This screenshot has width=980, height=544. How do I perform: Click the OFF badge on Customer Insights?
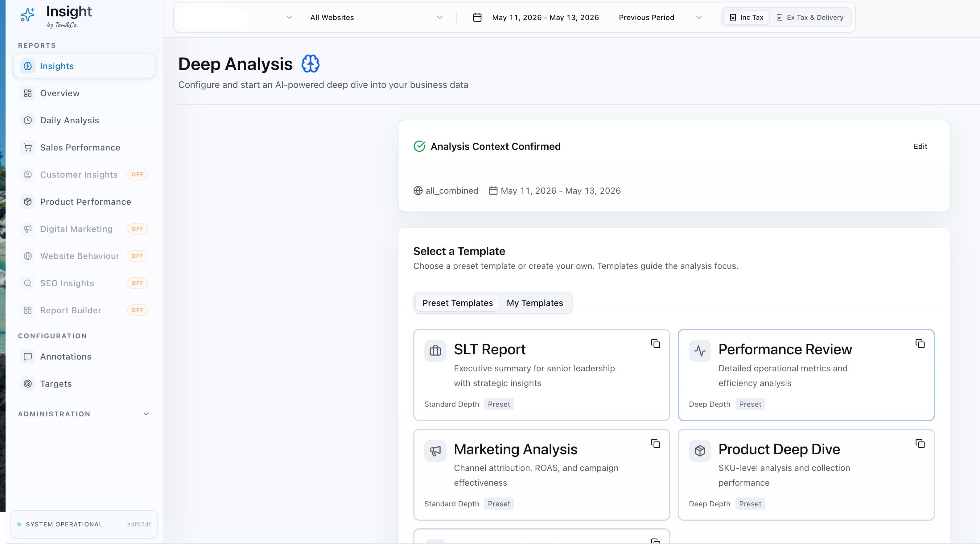137,175
